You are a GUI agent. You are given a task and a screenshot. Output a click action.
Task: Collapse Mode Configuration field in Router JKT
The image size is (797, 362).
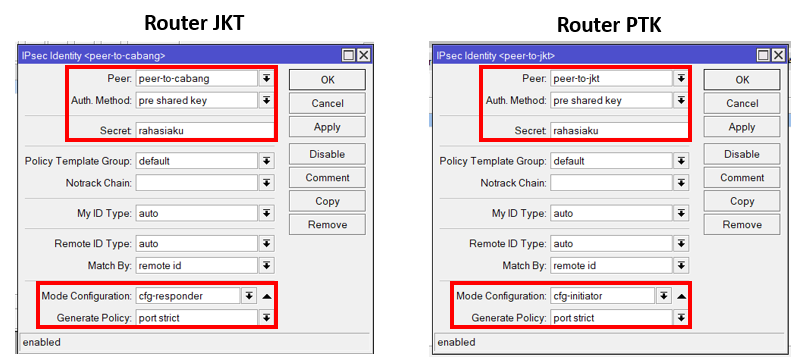pyautogui.click(x=267, y=296)
